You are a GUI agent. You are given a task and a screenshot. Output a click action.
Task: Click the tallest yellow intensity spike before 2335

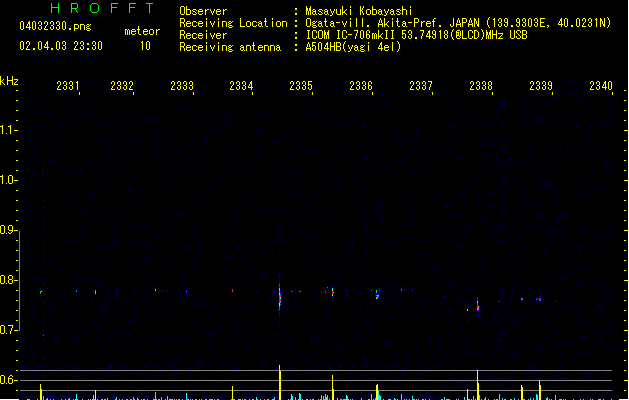point(280,382)
